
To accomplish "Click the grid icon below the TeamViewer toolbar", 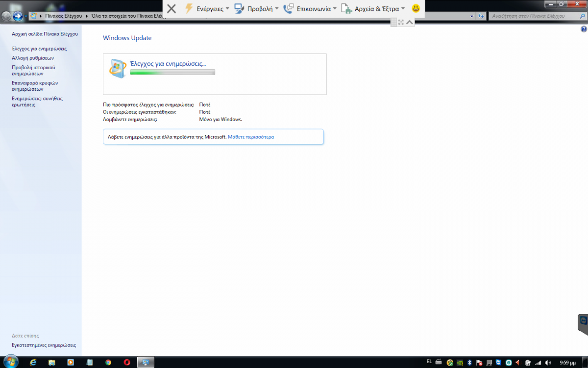I will click(x=393, y=22).
